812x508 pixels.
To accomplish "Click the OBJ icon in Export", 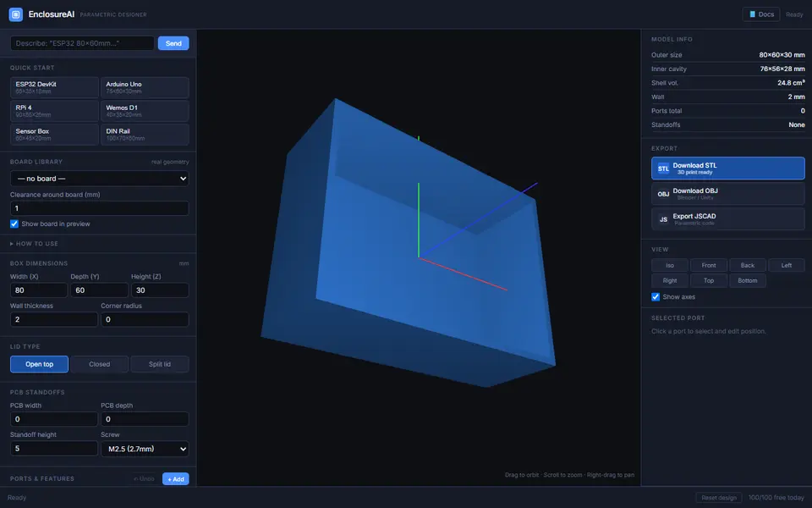I will 663,194.
